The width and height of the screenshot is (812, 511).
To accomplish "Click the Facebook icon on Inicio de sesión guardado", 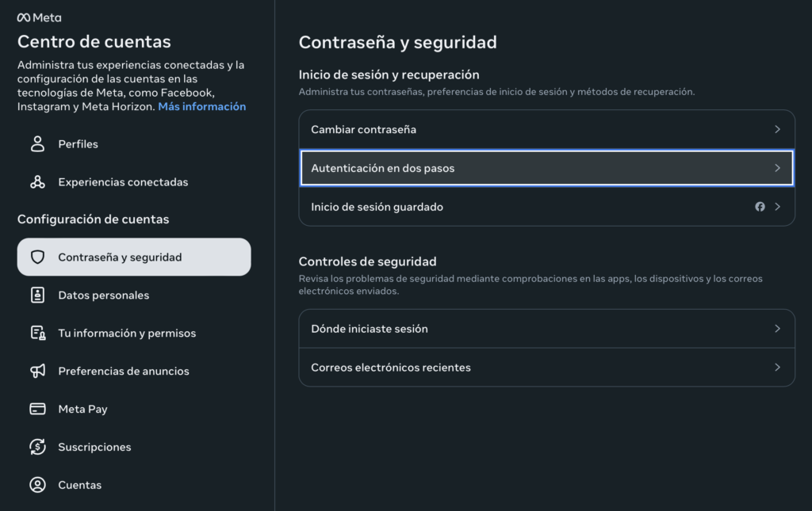I will pos(760,207).
